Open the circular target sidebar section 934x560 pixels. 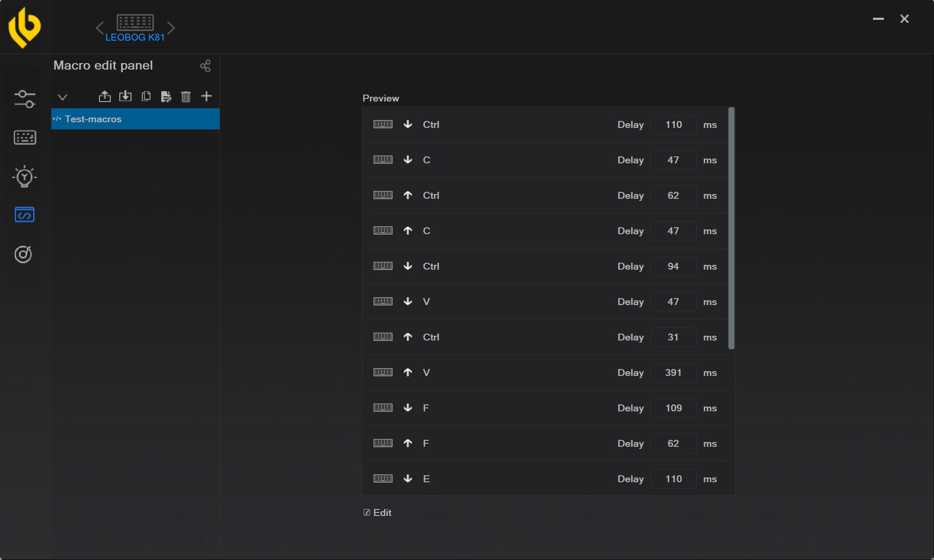coord(23,254)
